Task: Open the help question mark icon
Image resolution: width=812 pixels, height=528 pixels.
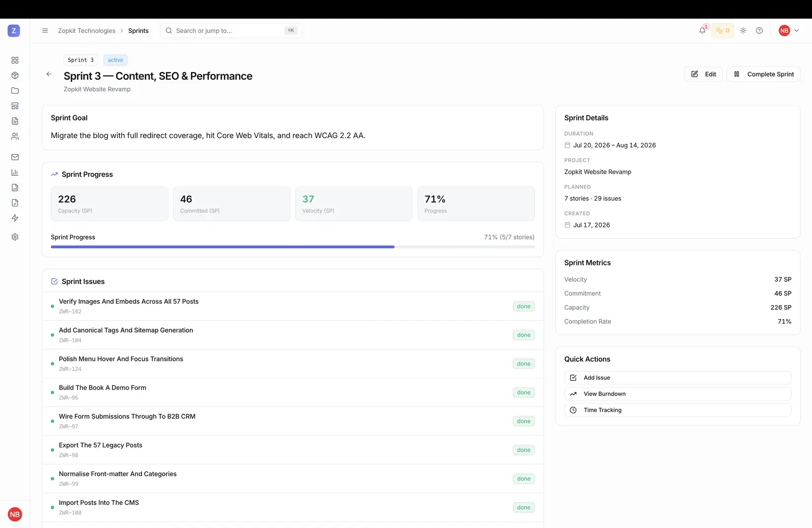Action: (x=759, y=31)
